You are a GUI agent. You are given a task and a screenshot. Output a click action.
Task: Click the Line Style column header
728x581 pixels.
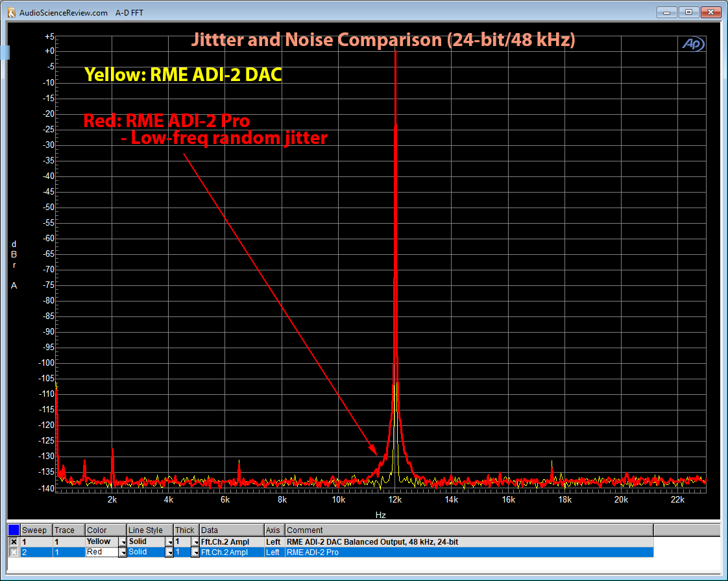point(150,530)
